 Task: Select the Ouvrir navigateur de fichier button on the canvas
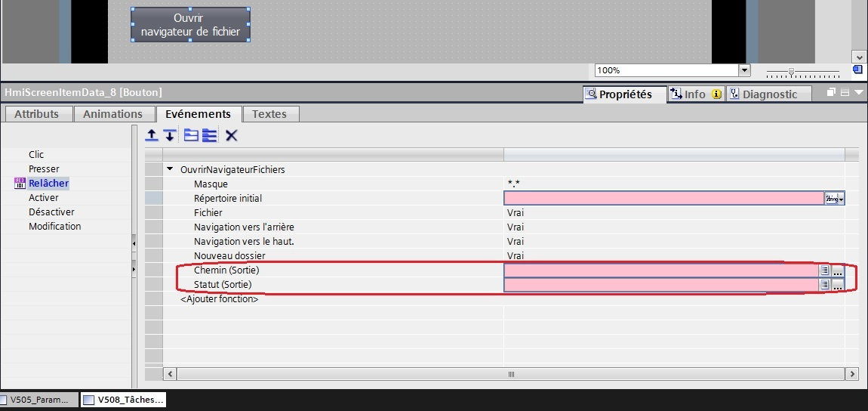[x=190, y=24]
